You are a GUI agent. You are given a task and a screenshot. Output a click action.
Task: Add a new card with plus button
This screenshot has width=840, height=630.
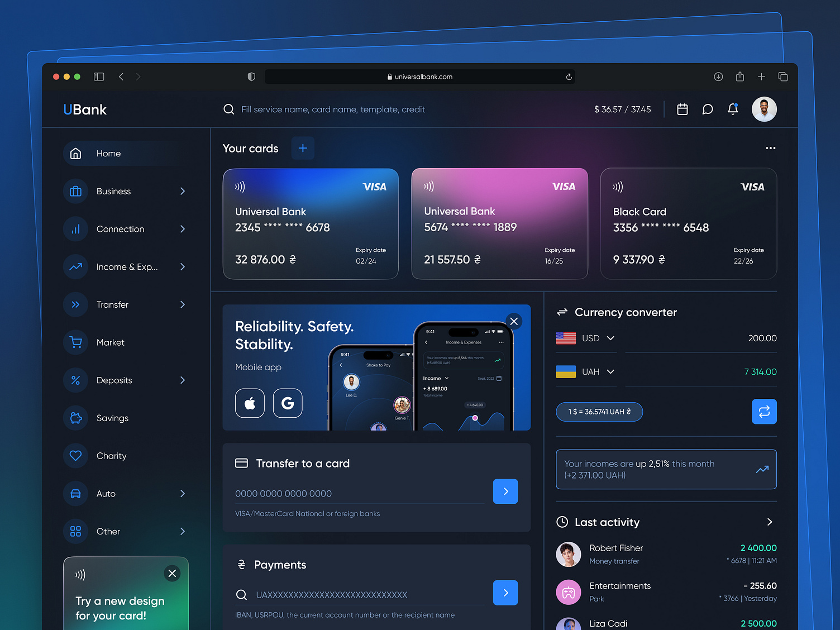pos(303,148)
